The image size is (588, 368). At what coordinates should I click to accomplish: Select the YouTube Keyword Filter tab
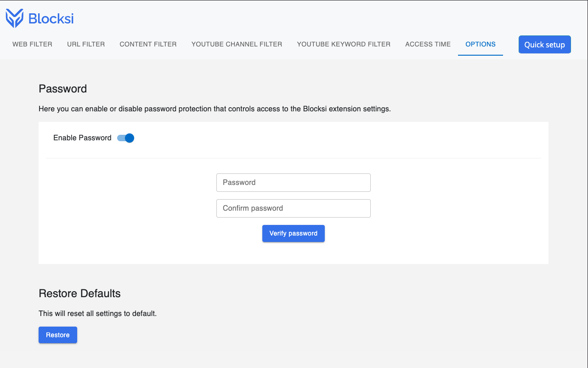344,44
